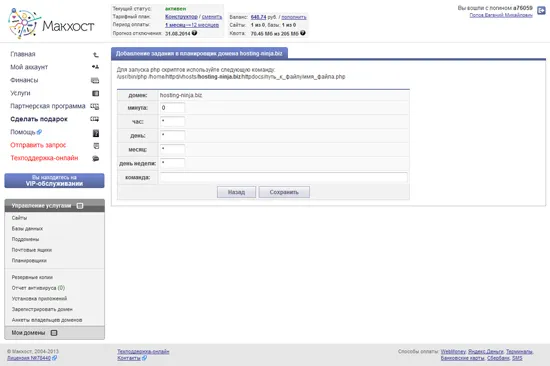Open Сделать подарок menu item
Viewport: 550px width, 366px height.
[x=39, y=119]
